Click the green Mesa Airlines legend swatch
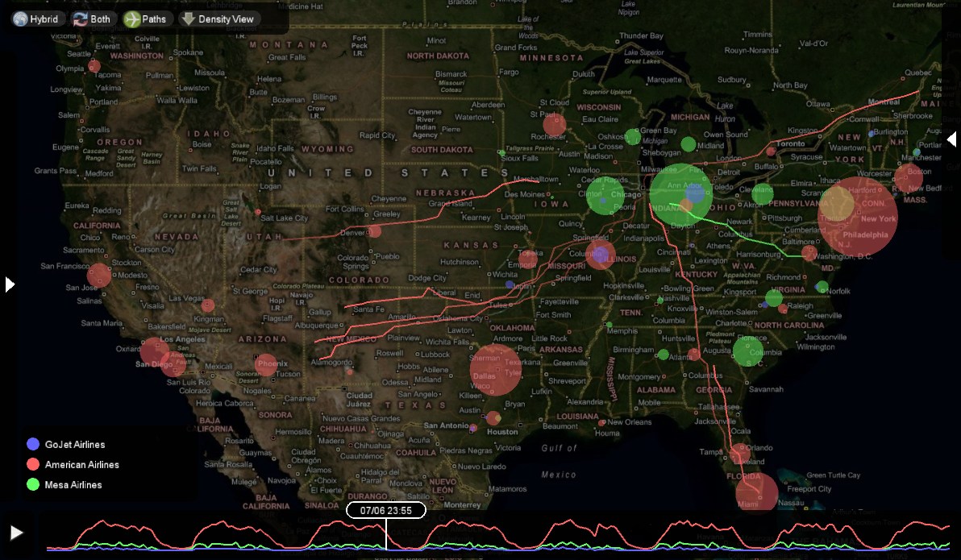 point(33,484)
